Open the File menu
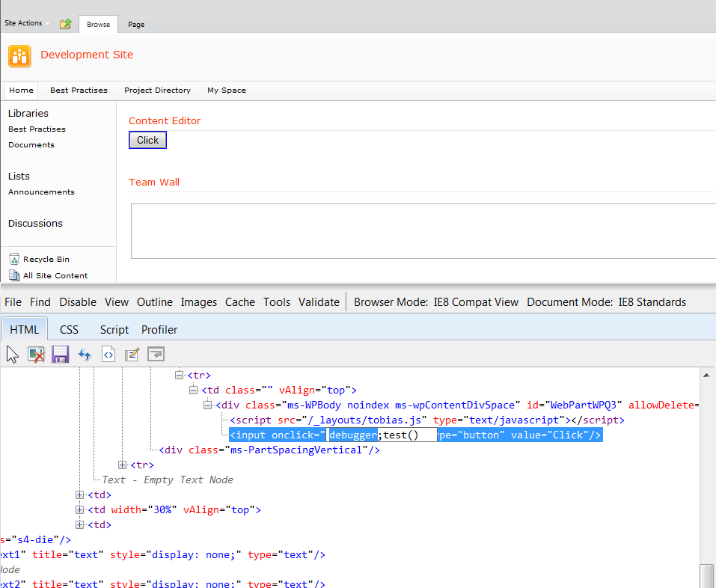 coord(13,301)
